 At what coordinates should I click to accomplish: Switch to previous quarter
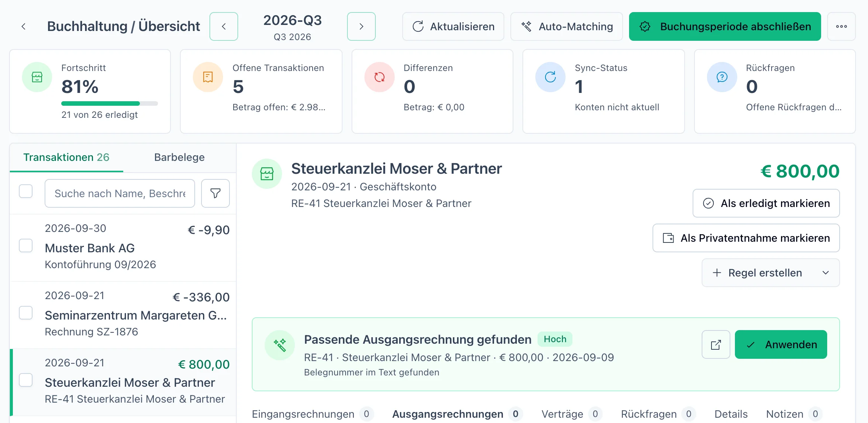(x=224, y=26)
